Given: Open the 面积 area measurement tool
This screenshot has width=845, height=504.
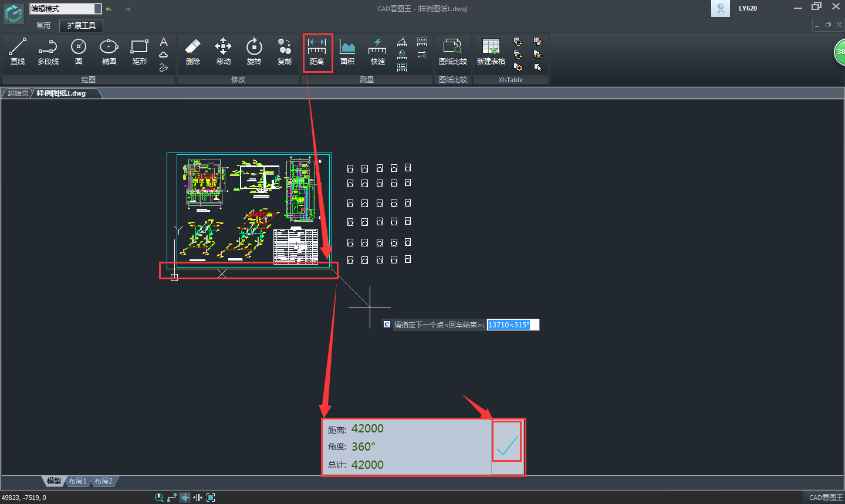Looking at the screenshot, I should pyautogui.click(x=347, y=51).
